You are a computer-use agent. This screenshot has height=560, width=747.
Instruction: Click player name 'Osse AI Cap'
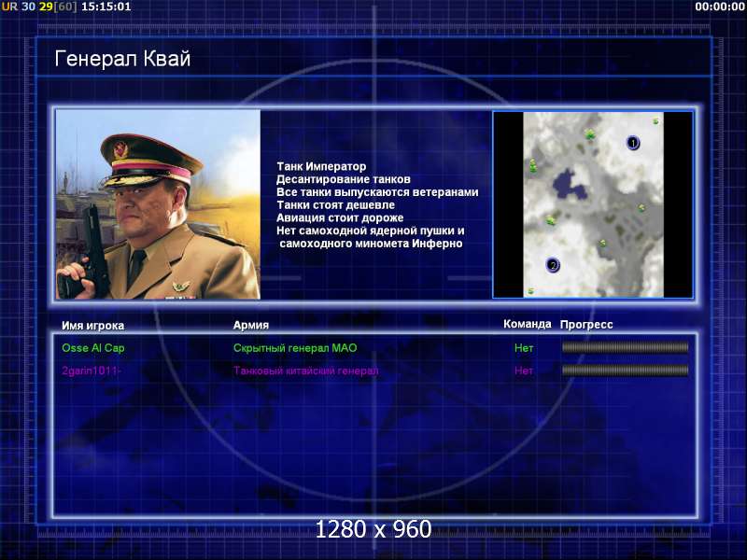tap(93, 348)
